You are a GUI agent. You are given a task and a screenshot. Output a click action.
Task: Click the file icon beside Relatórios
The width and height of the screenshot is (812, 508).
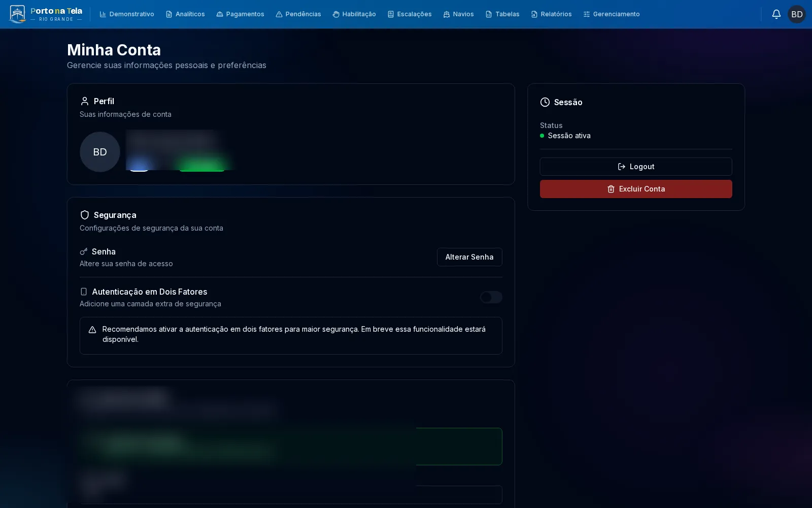click(534, 14)
